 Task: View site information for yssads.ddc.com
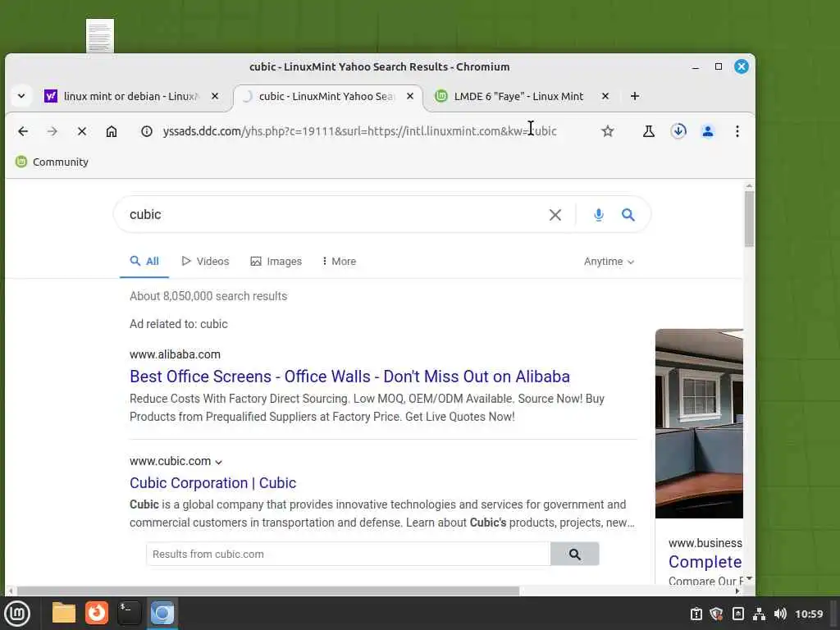(146, 131)
